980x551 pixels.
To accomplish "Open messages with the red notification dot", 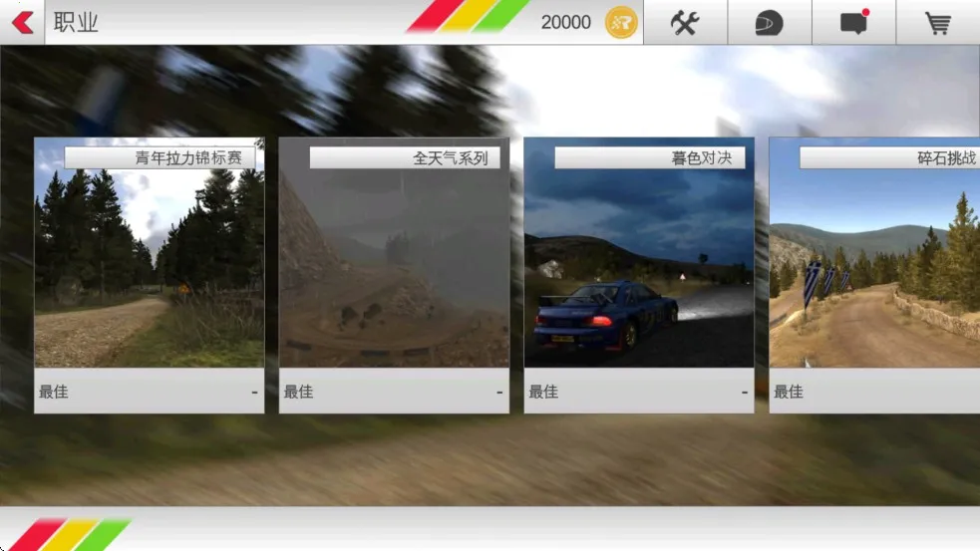I will click(x=853, y=23).
